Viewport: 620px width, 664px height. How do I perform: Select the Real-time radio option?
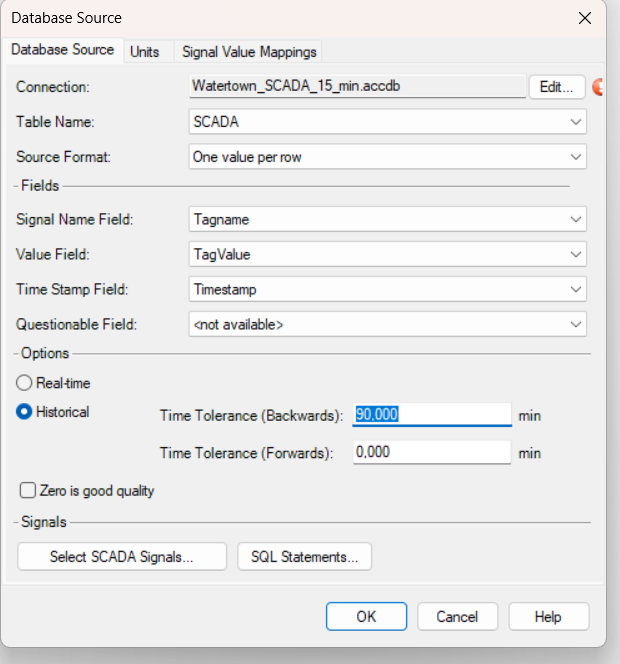tap(25, 383)
